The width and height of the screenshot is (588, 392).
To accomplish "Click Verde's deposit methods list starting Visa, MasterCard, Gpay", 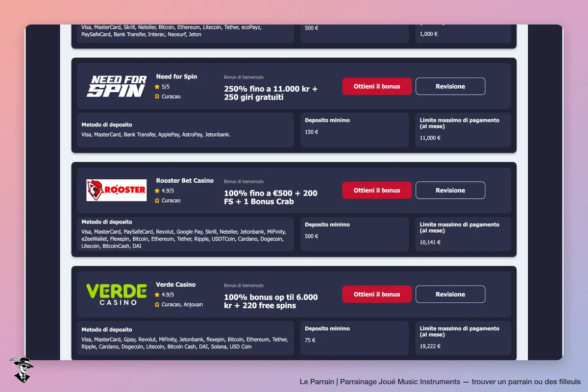I will coord(185,343).
